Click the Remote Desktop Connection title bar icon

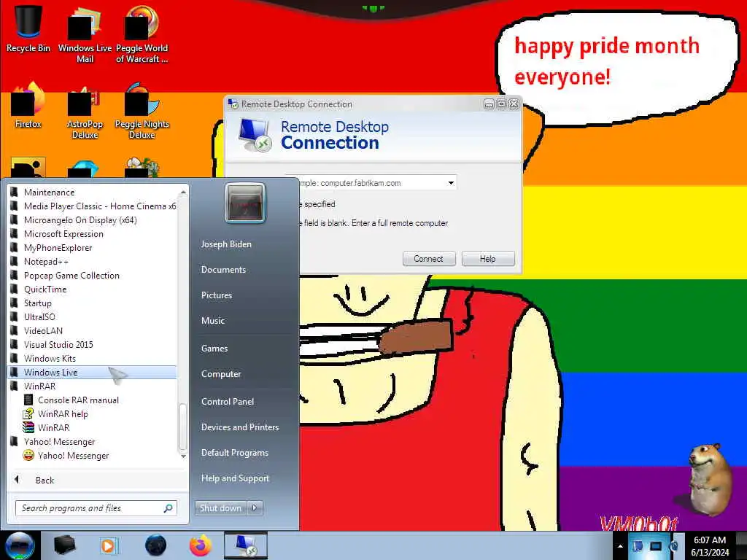(233, 104)
